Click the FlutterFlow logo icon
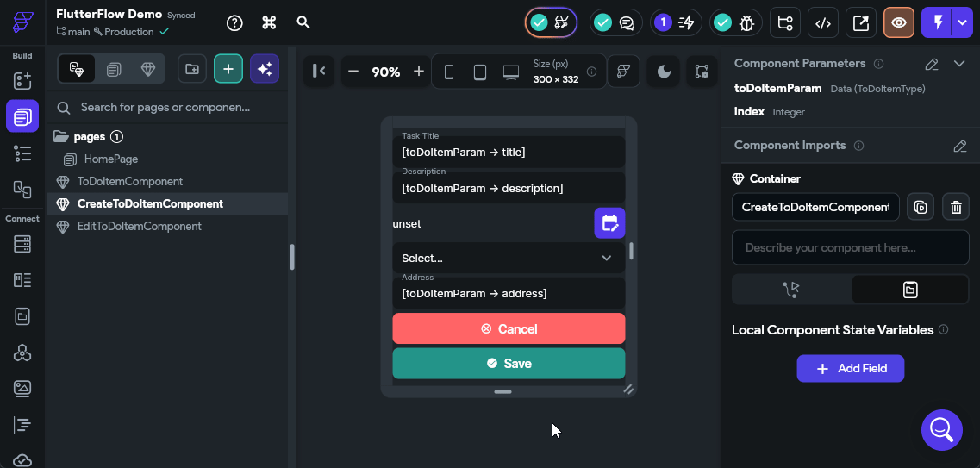The width and height of the screenshot is (980, 468). (22, 22)
